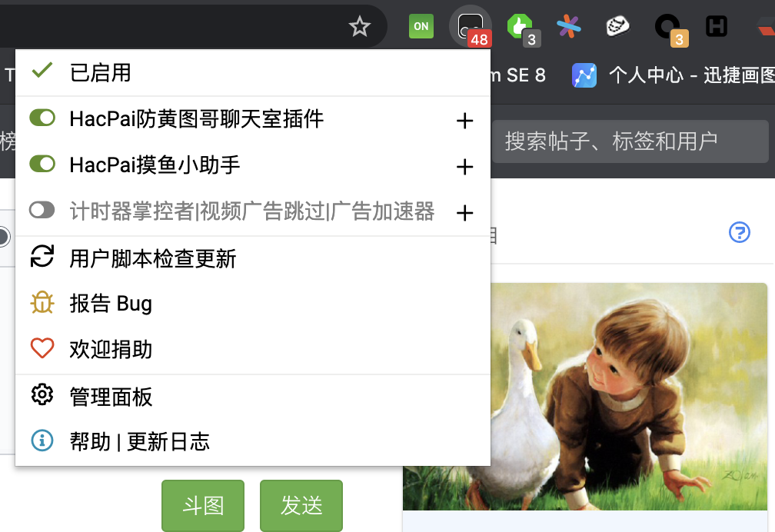This screenshot has height=532, width=775.
Task: Click the 斗图 button
Action: click(203, 505)
